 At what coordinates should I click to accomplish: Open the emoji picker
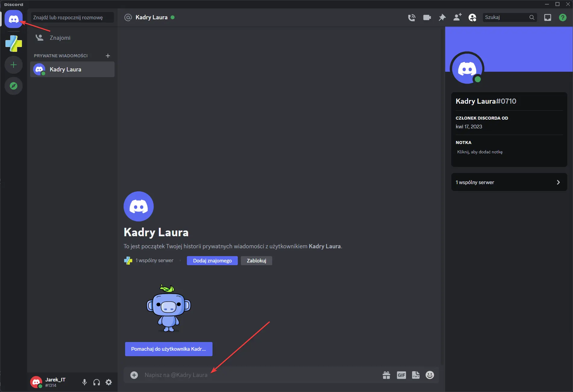pos(430,375)
